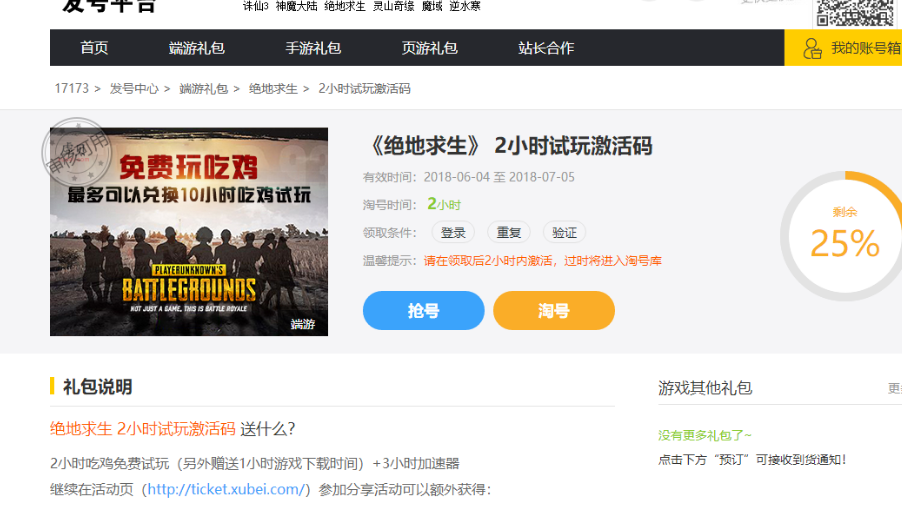Click the 验证 condition tag

click(564, 232)
